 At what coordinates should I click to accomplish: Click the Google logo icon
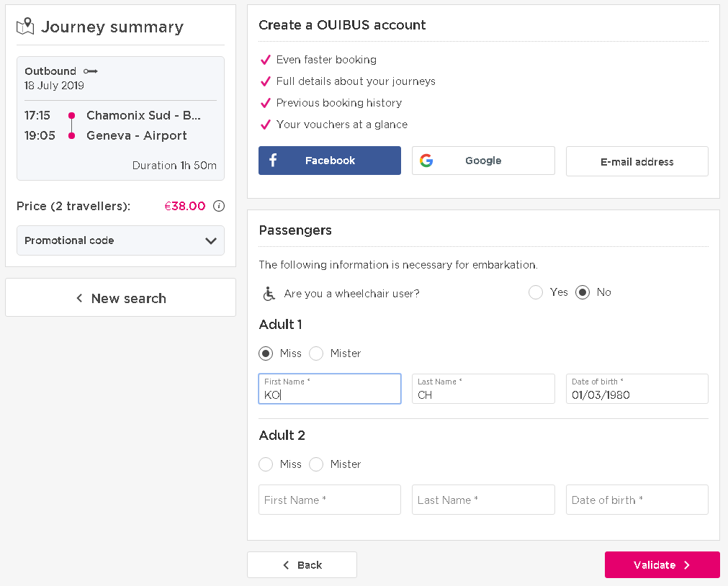[x=426, y=161]
